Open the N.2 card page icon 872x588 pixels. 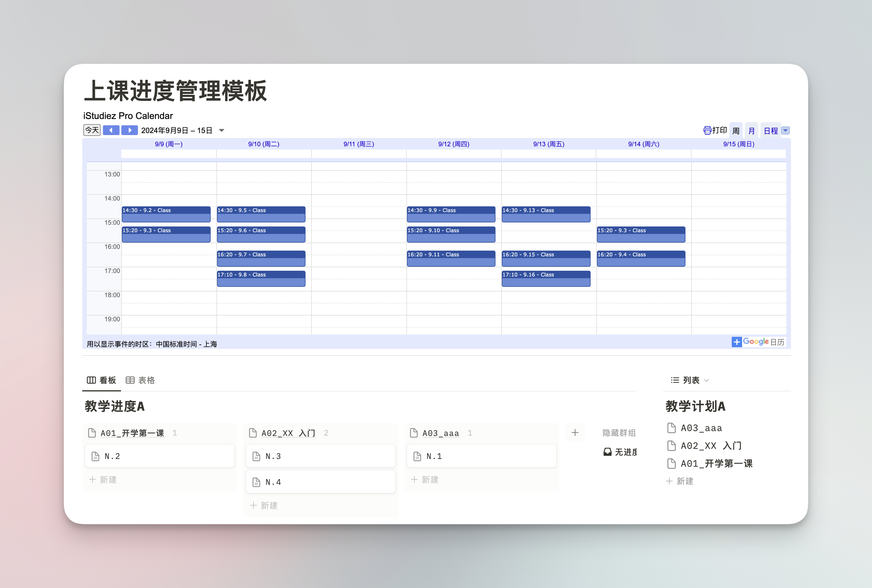coord(96,456)
